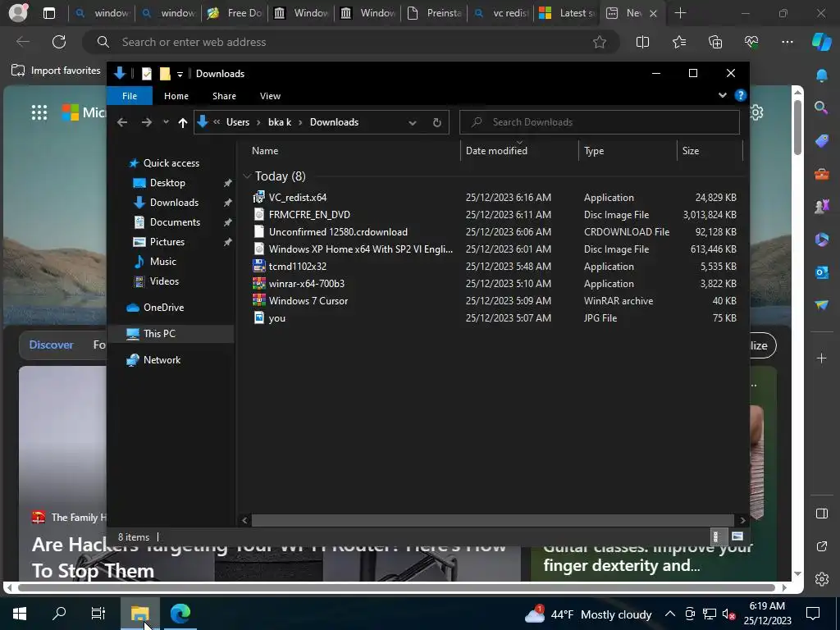Open Edge split screen icon

642,42
